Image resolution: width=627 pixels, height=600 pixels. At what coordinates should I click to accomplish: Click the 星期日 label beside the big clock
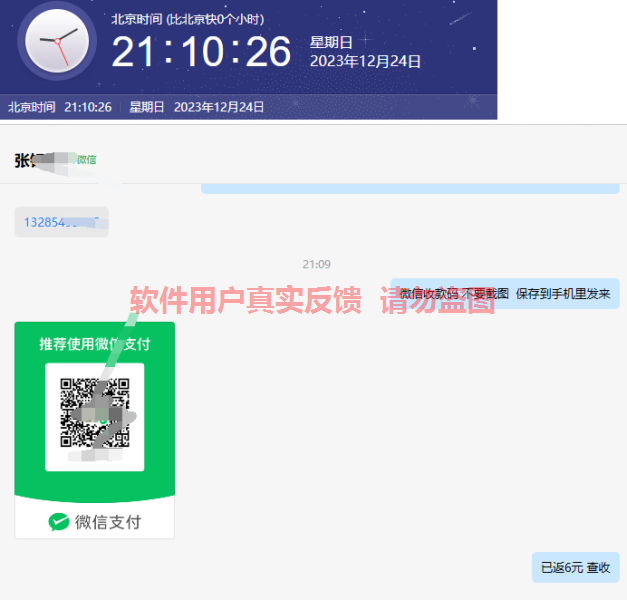click(331, 42)
